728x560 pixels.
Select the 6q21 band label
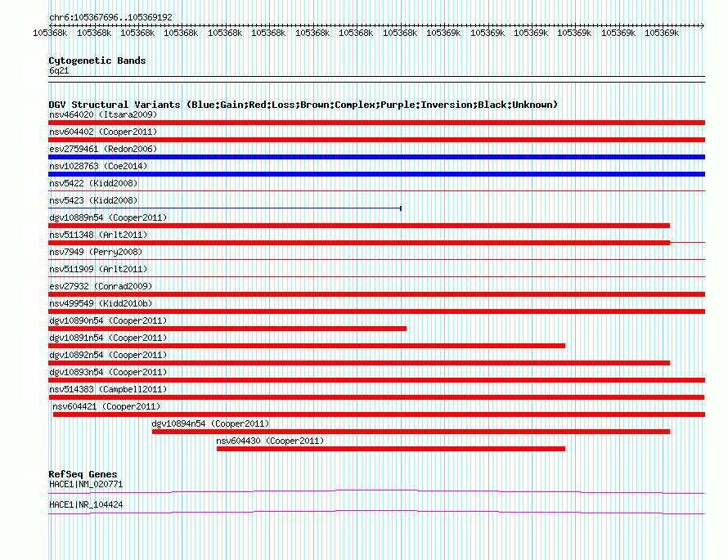click(x=59, y=70)
